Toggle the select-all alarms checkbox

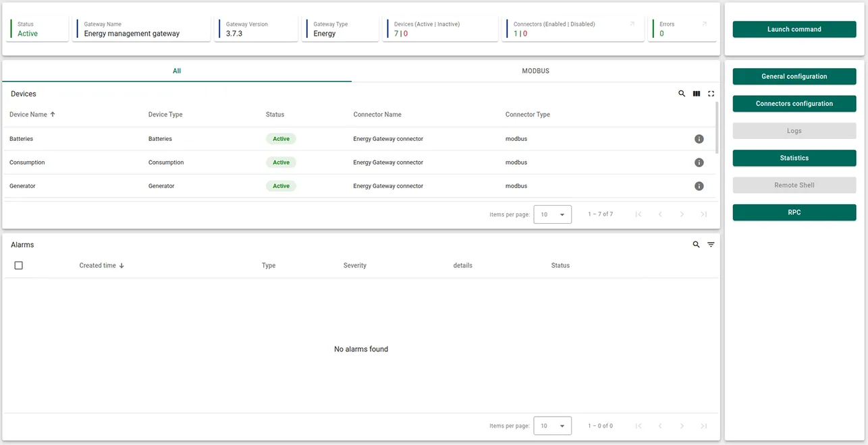pos(19,266)
